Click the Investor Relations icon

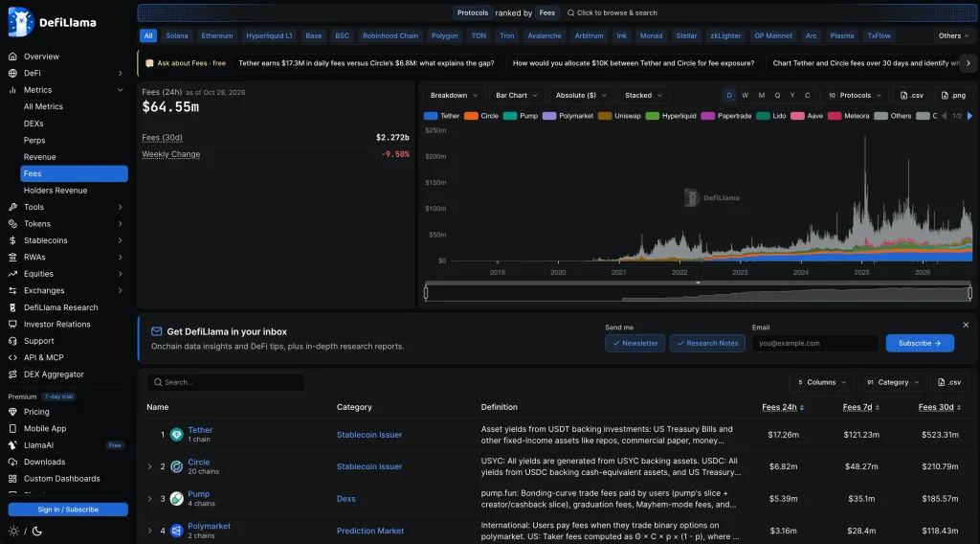(12, 324)
